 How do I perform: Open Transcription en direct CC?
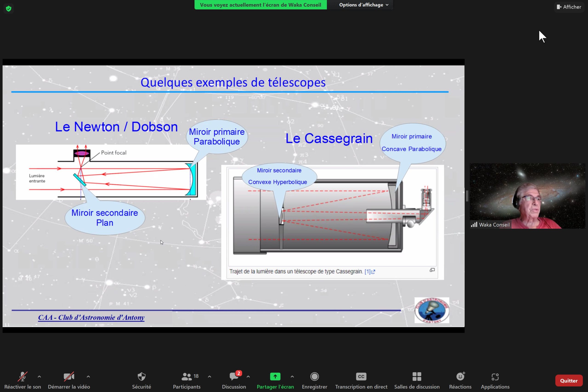point(361,380)
